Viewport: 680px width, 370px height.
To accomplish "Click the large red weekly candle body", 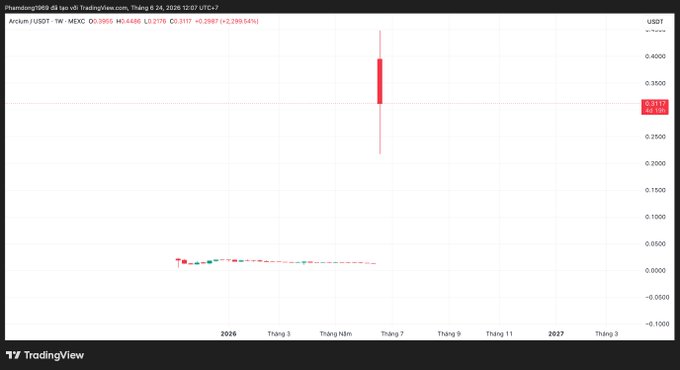I will point(380,82).
